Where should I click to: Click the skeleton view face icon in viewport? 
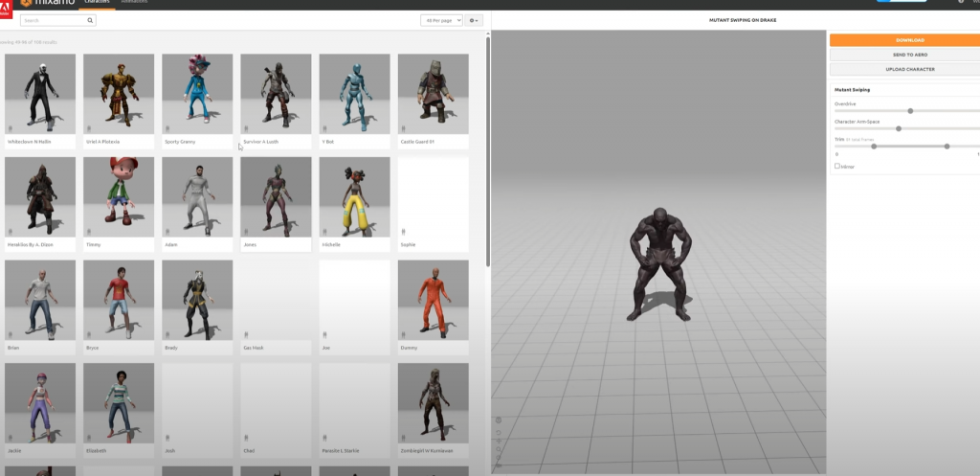point(498,420)
